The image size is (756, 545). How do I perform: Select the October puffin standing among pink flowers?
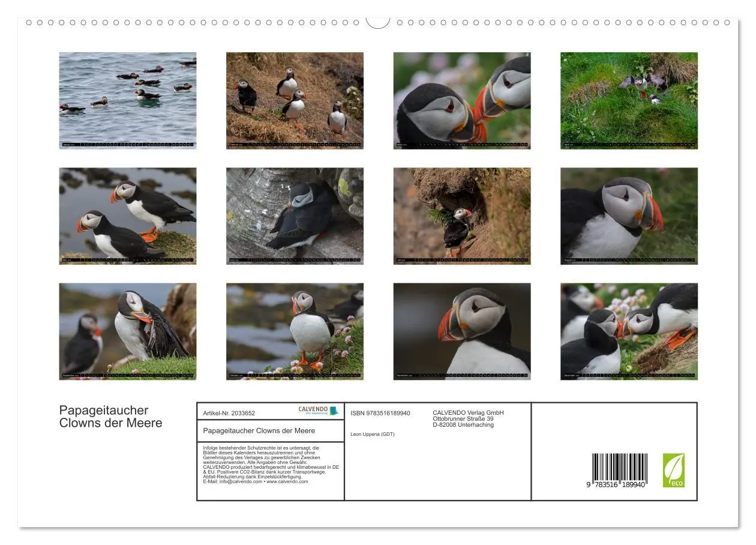click(x=295, y=331)
